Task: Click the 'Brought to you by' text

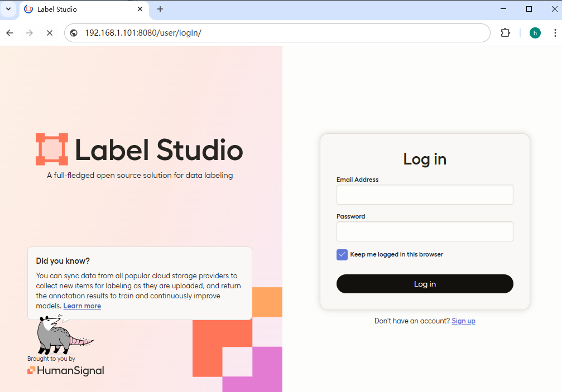Action: pyautogui.click(x=51, y=359)
